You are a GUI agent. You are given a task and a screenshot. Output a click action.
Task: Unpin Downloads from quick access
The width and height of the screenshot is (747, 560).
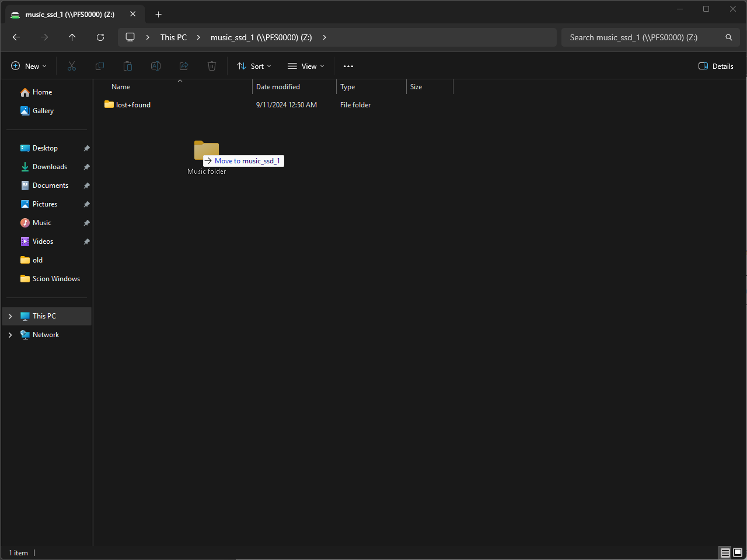(x=86, y=167)
